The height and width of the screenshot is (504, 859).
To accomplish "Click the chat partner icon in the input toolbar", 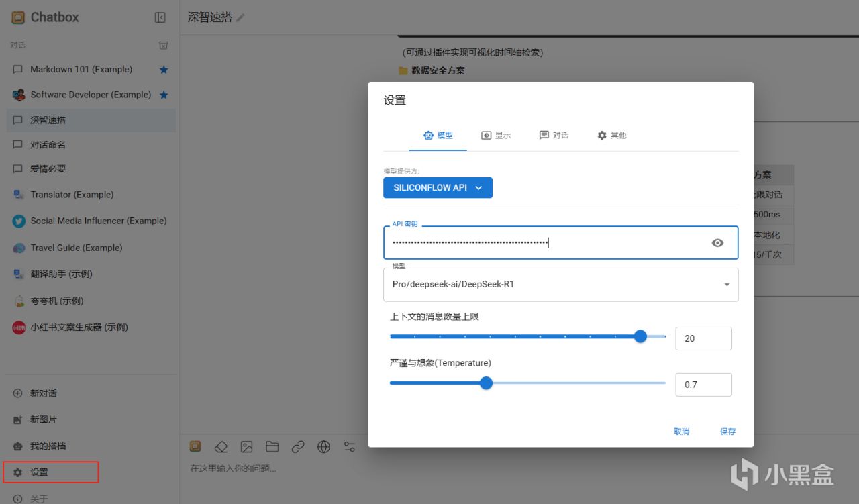I will tap(195, 446).
